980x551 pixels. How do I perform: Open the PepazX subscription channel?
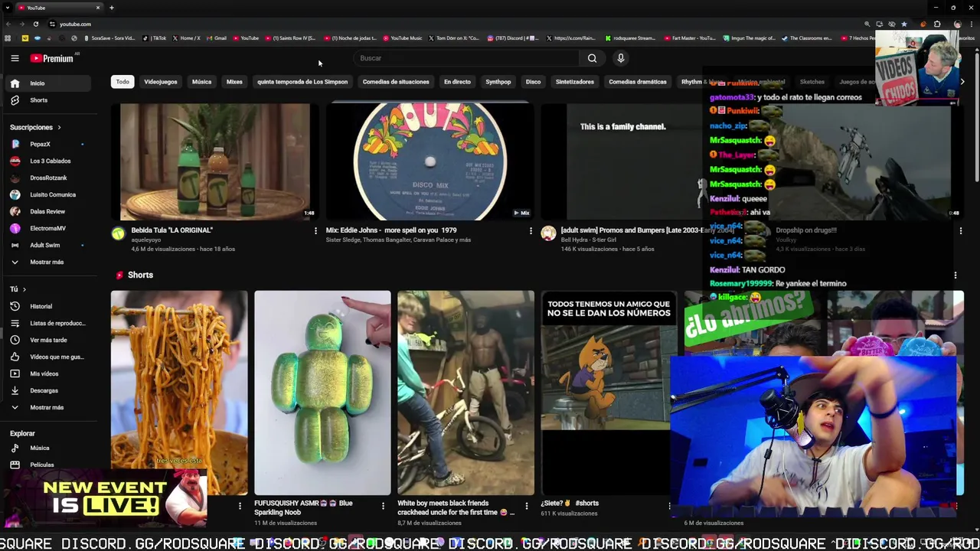[x=49, y=144]
